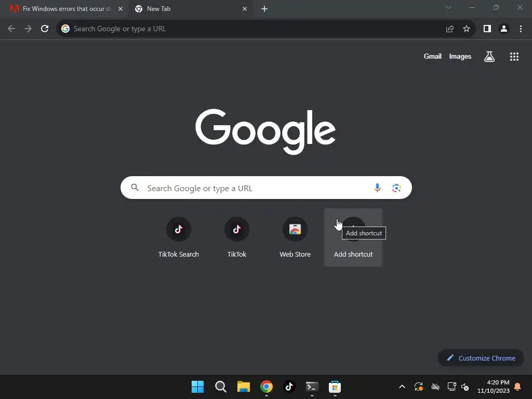Share this page via the share icon
Viewport: 532px width, 399px height.
pyautogui.click(x=450, y=29)
